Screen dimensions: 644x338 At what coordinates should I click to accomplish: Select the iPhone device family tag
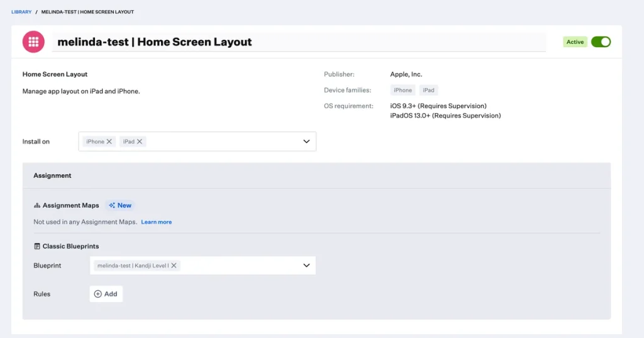point(402,90)
